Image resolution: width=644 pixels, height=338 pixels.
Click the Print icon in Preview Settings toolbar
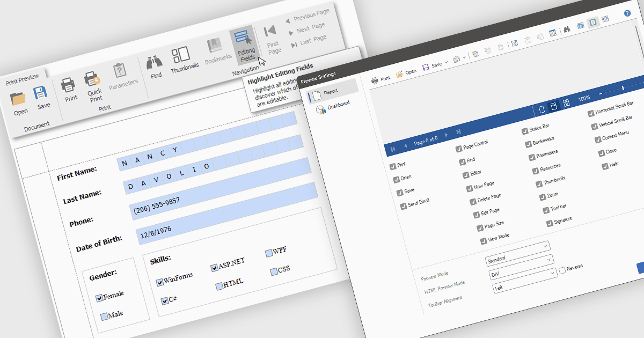(x=375, y=80)
